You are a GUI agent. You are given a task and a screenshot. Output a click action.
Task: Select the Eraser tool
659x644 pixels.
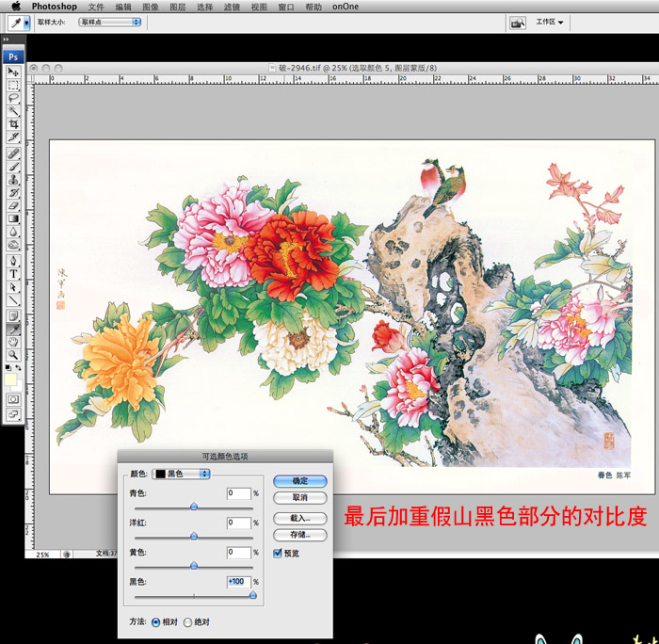(x=13, y=205)
